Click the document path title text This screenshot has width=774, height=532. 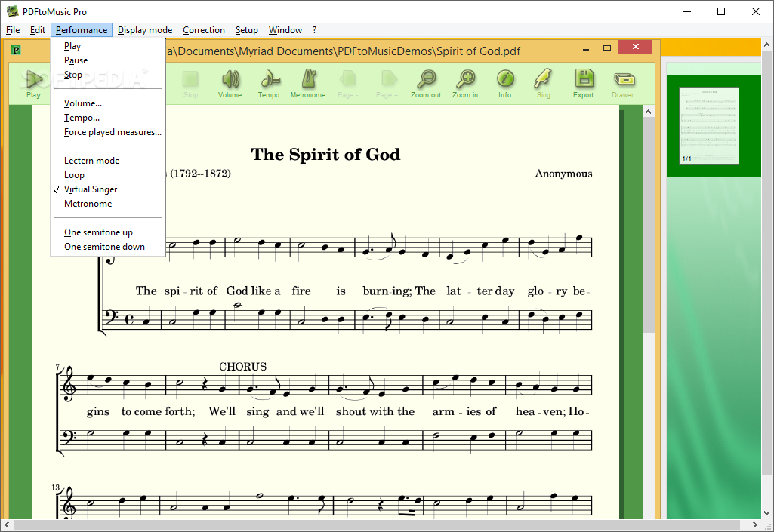[344, 51]
